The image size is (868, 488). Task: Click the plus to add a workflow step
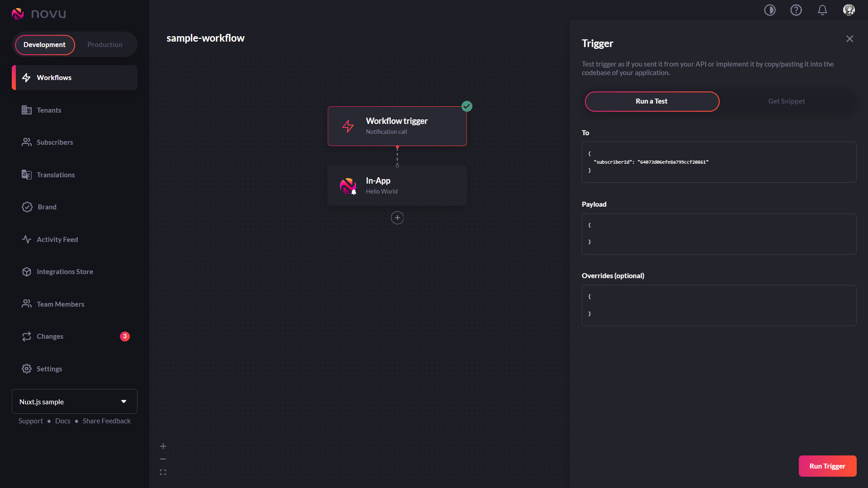click(397, 218)
